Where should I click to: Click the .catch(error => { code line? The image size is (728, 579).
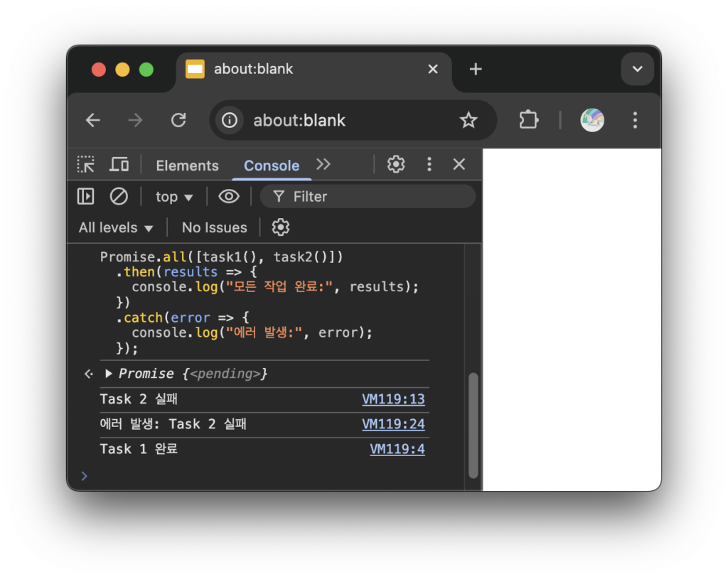click(x=183, y=318)
